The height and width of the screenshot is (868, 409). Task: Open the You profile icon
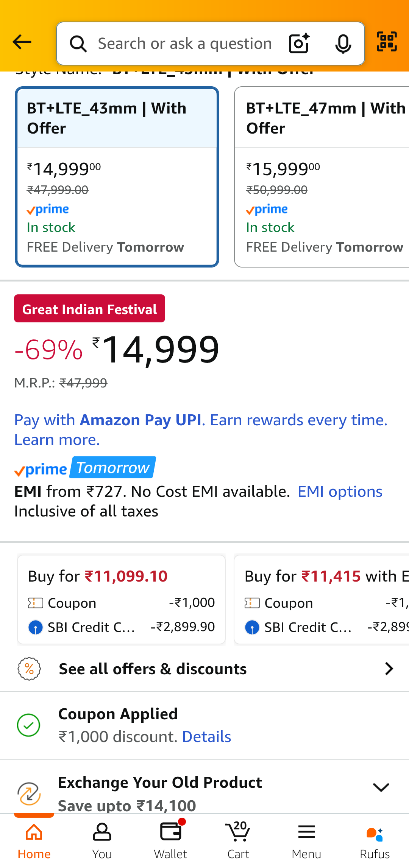(102, 838)
